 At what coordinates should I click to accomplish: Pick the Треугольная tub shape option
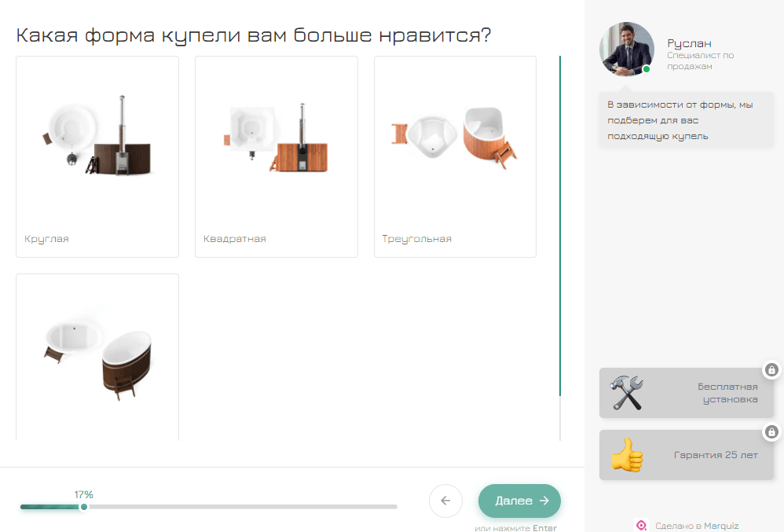455,156
